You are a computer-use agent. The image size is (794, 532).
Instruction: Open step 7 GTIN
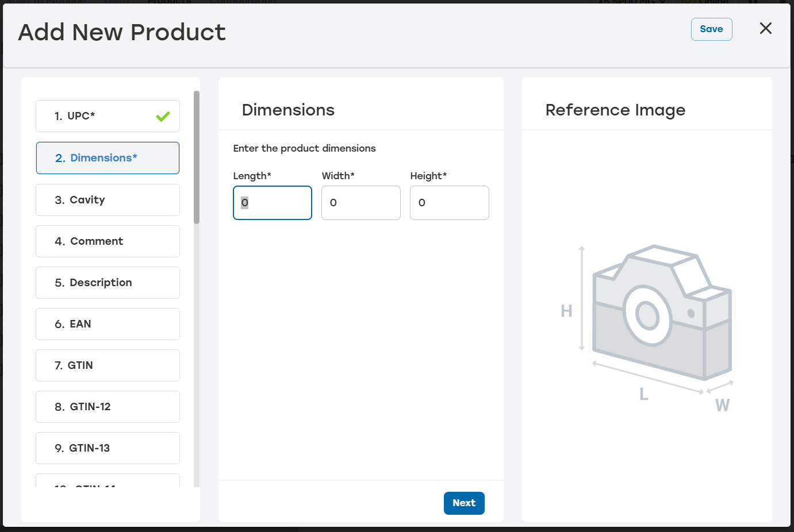[x=108, y=365]
